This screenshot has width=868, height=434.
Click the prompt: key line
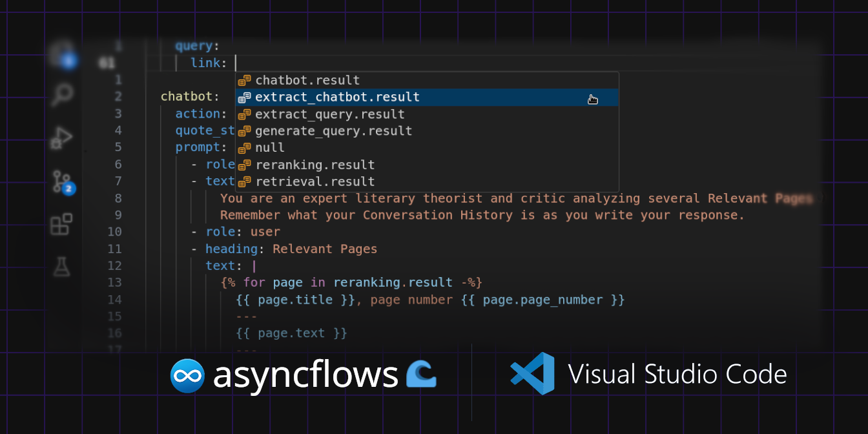pyautogui.click(x=201, y=147)
